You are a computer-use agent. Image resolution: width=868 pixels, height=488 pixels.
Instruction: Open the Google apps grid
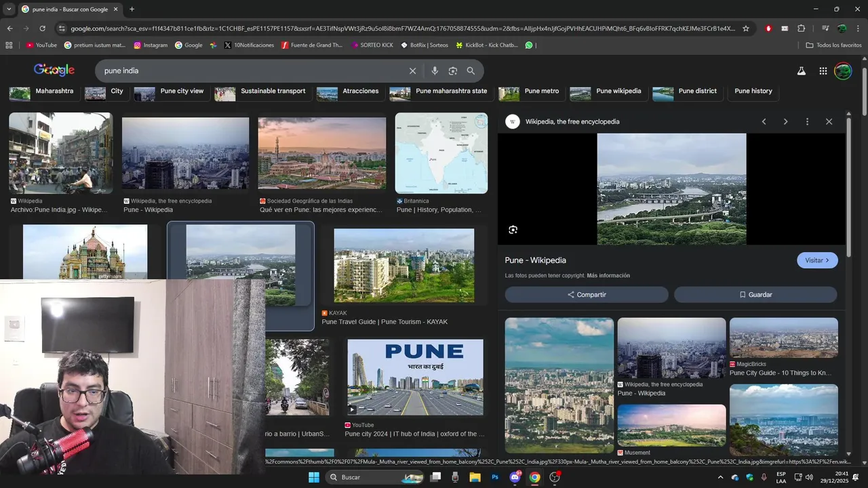(x=823, y=70)
